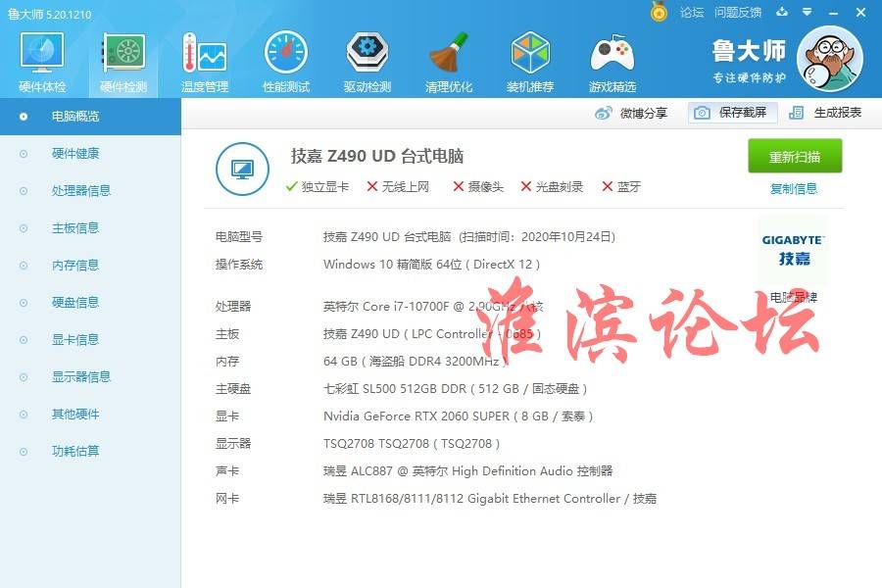Screen dimensions: 882x588
Task: Click the TSQ2708 monitor value
Action: (412, 444)
